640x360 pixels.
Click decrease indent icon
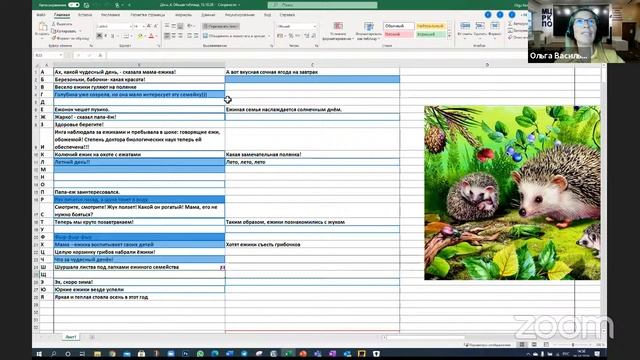click(189, 36)
